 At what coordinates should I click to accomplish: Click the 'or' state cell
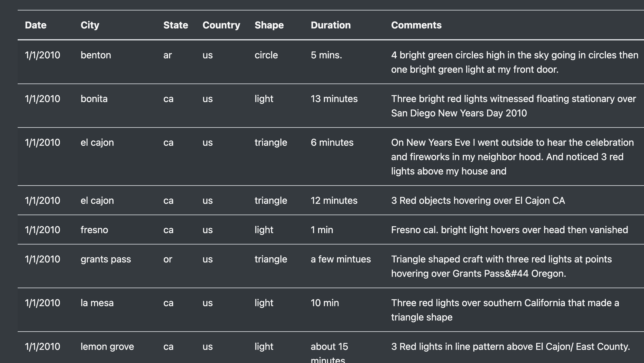[168, 259]
